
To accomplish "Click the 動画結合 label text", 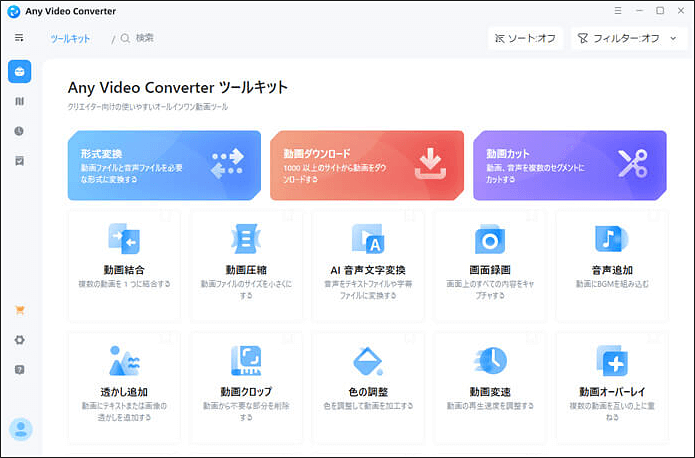I will (124, 270).
